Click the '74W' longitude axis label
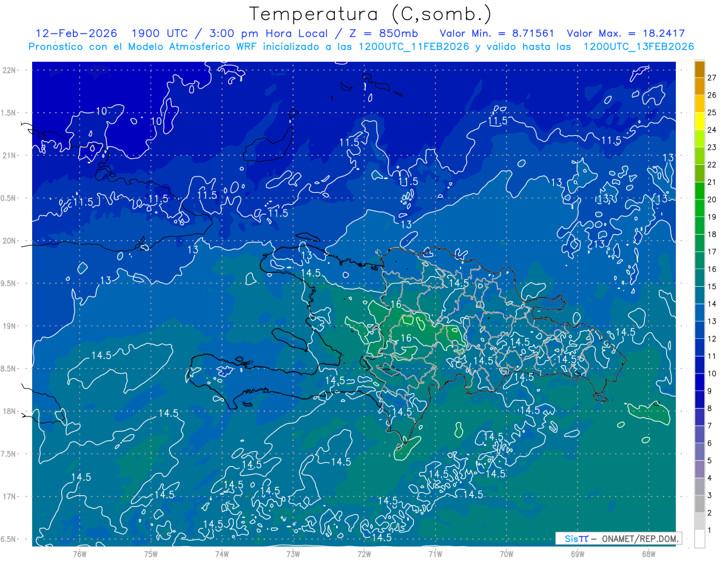 [x=221, y=554]
